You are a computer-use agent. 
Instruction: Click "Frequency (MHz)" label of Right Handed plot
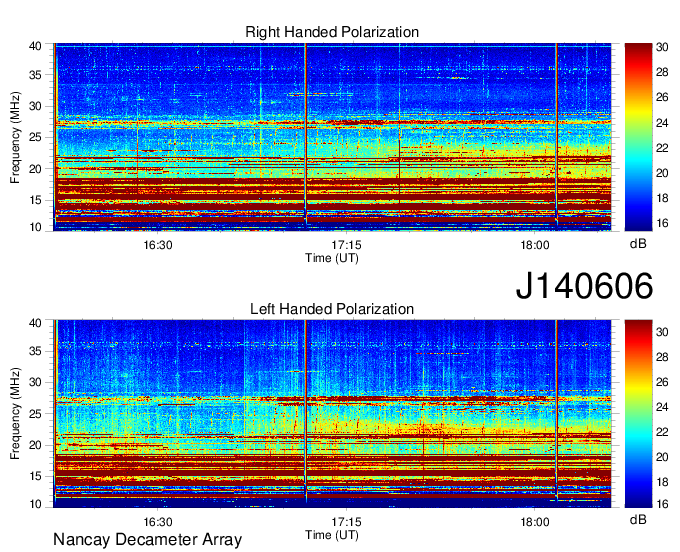click(x=15, y=137)
